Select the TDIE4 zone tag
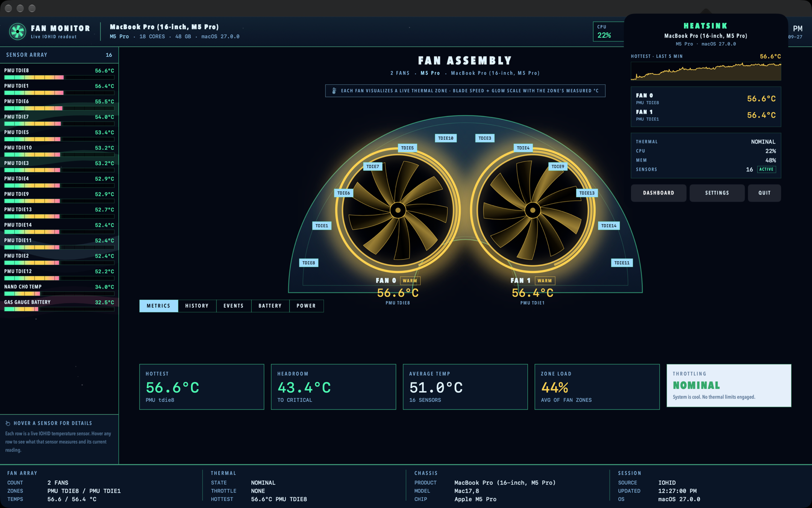Screen dimensions: 812x508 523,148
